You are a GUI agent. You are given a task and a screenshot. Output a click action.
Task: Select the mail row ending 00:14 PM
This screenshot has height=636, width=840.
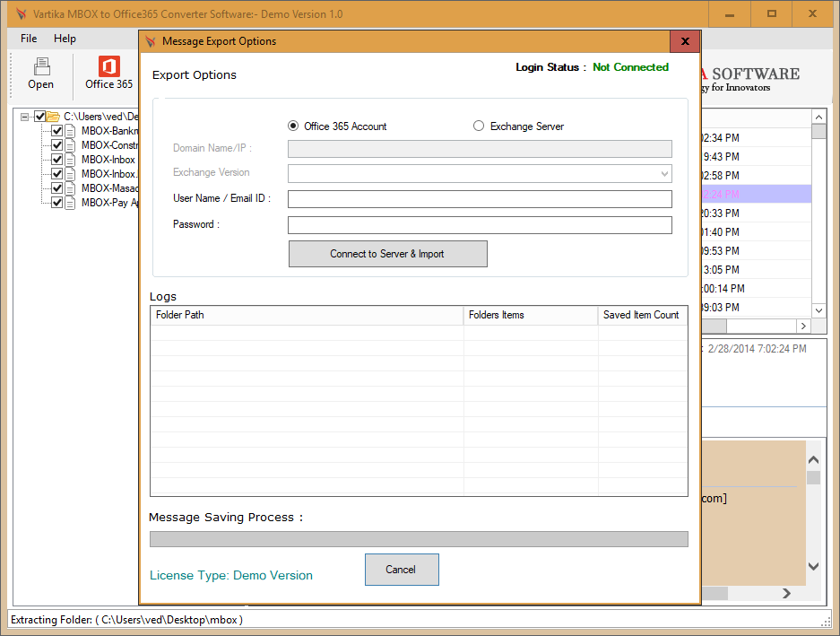click(757, 288)
